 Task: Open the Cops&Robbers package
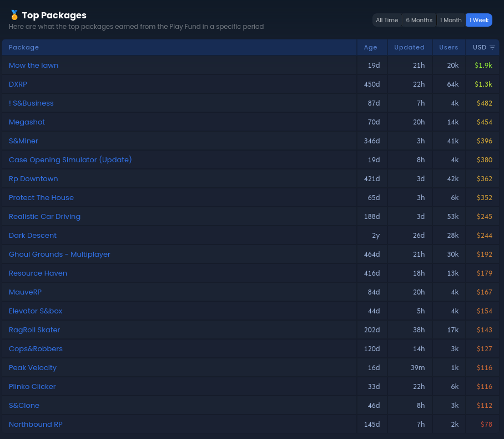click(36, 349)
